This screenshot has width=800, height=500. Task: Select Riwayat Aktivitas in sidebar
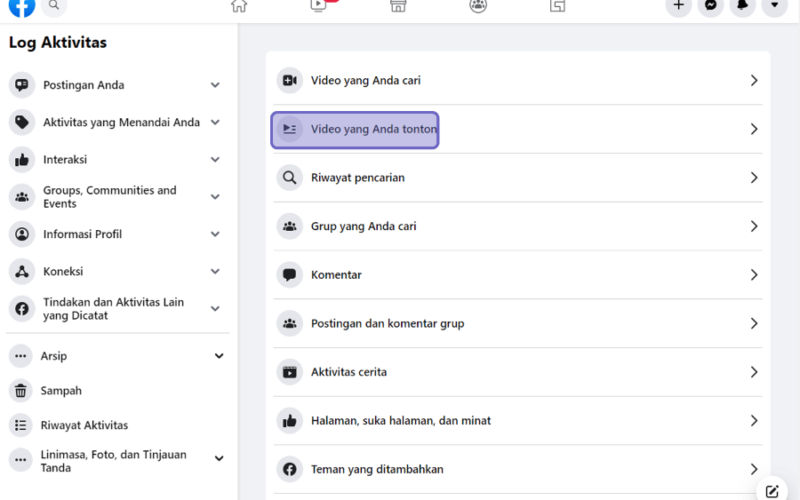117,426
